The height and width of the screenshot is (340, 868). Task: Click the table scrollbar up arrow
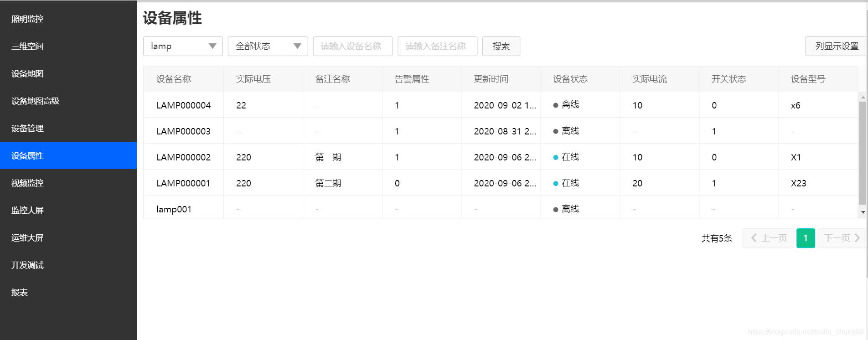coord(863,98)
